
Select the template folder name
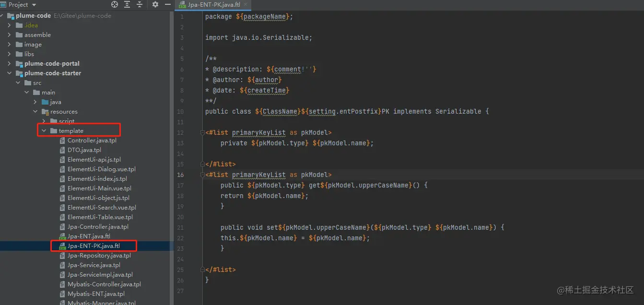[x=71, y=131]
